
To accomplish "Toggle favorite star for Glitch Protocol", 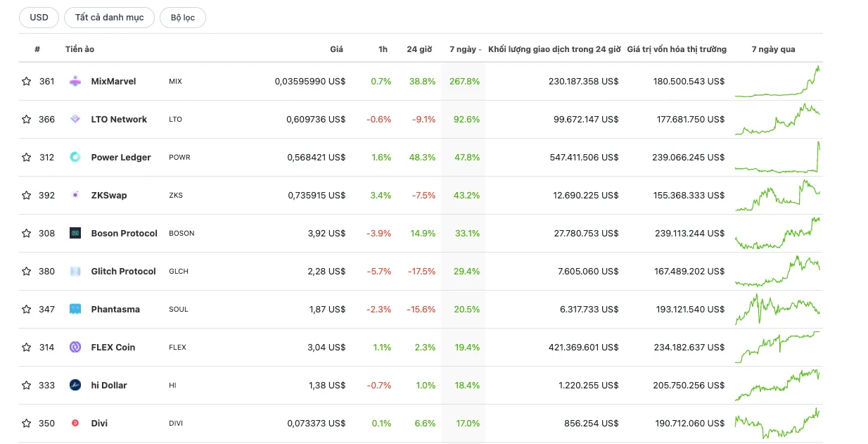I will (x=27, y=272).
